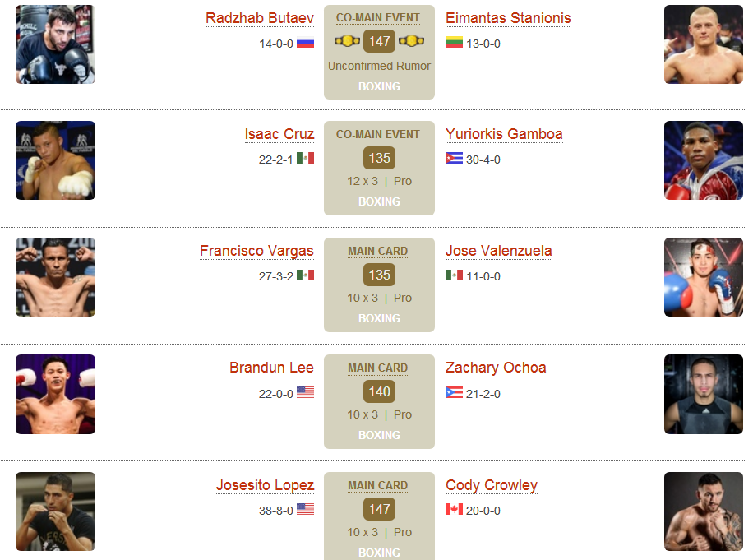The height and width of the screenshot is (560, 753).
Task: Click the left title belt icon near 147
Action: pos(347,41)
